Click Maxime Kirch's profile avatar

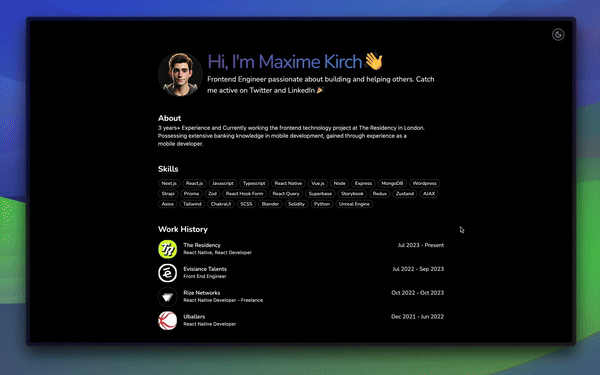click(180, 75)
